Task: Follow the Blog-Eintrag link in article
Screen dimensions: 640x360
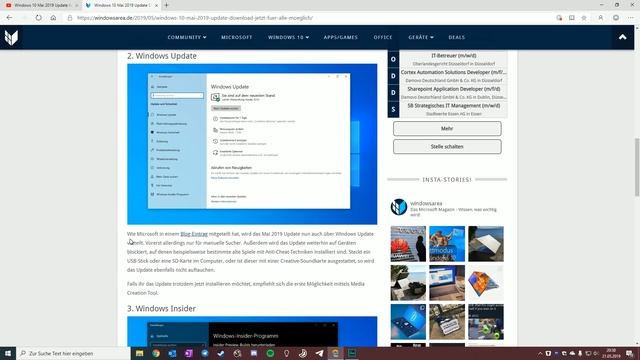Action: 194,234
